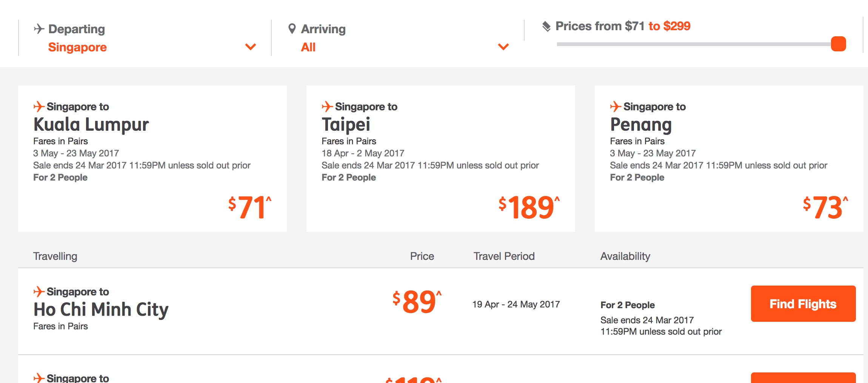Select the Kuala Lumpur $71 fare card
The width and height of the screenshot is (868, 383).
(x=152, y=159)
